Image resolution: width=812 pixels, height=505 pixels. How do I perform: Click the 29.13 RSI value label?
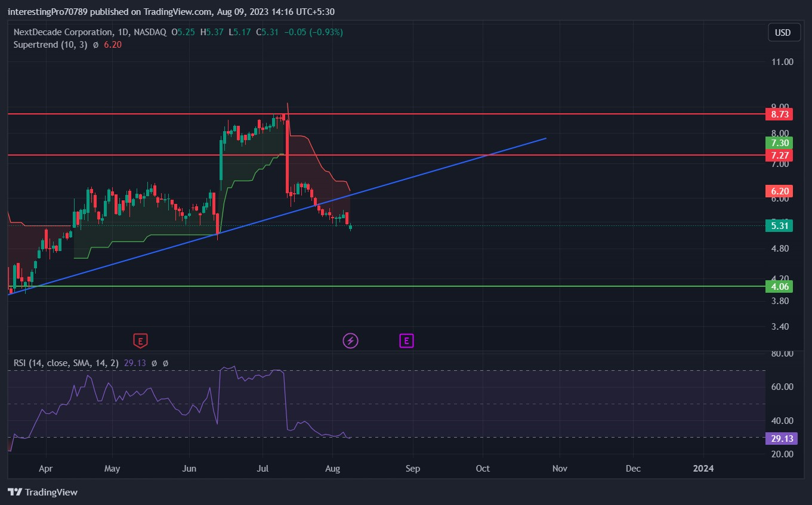click(x=780, y=438)
